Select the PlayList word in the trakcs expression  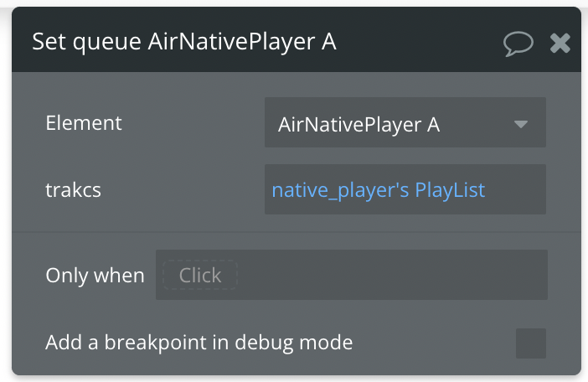click(x=450, y=189)
